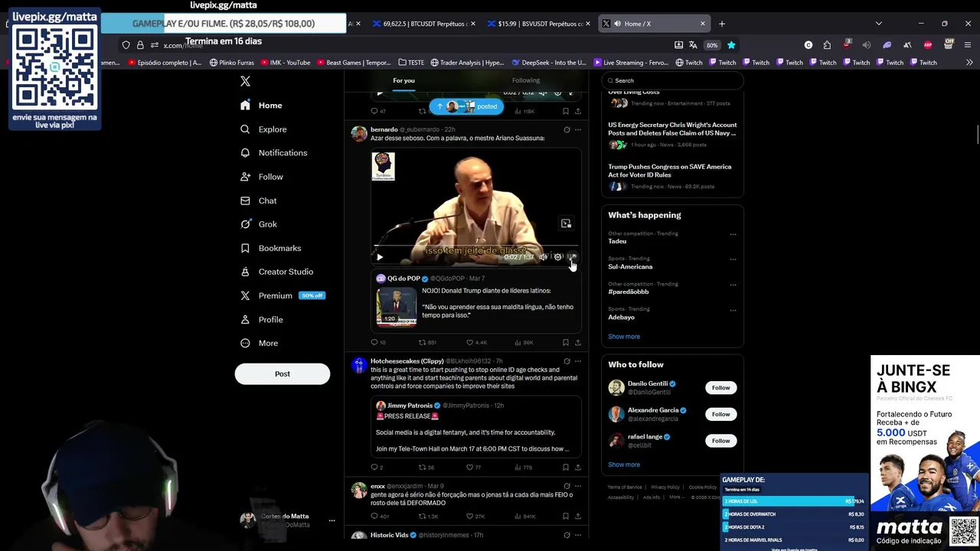
Task: Open US Energy Secretary Chris Wright news
Action: [672, 134]
